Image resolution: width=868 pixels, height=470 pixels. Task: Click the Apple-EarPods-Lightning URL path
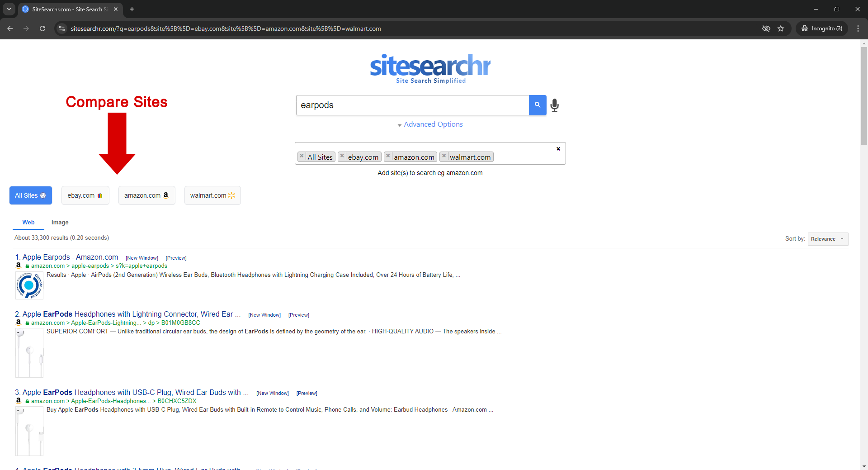pyautogui.click(x=115, y=323)
